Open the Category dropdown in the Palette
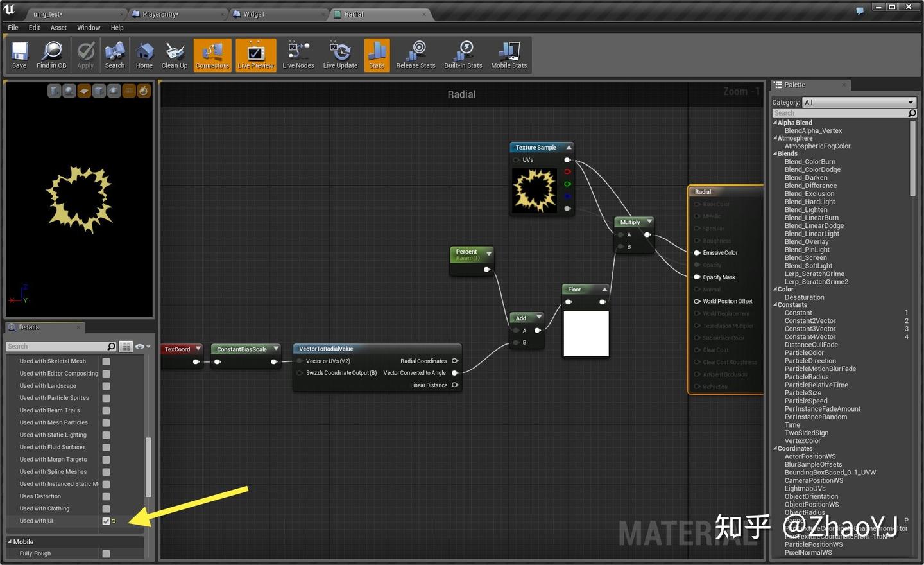This screenshot has height=565, width=924. click(859, 102)
